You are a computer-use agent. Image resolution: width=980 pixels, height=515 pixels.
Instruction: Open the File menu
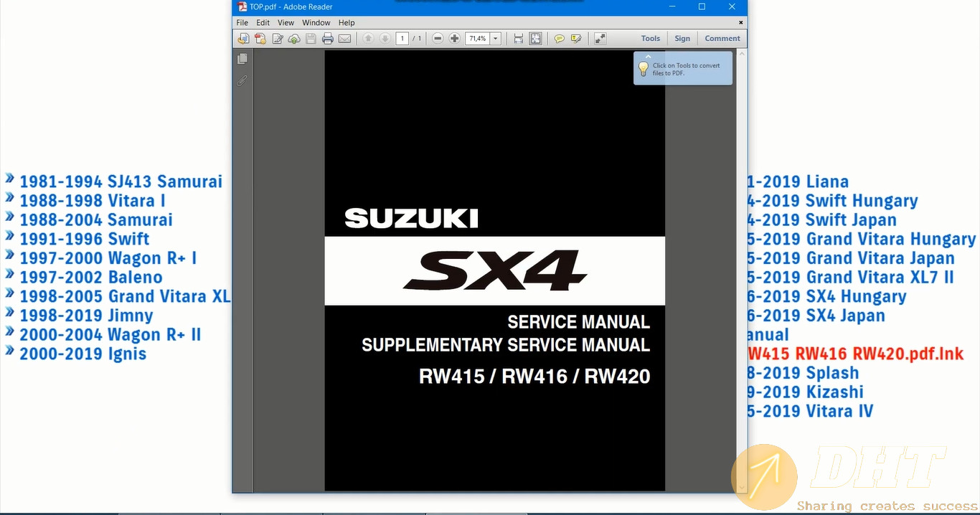(242, 23)
